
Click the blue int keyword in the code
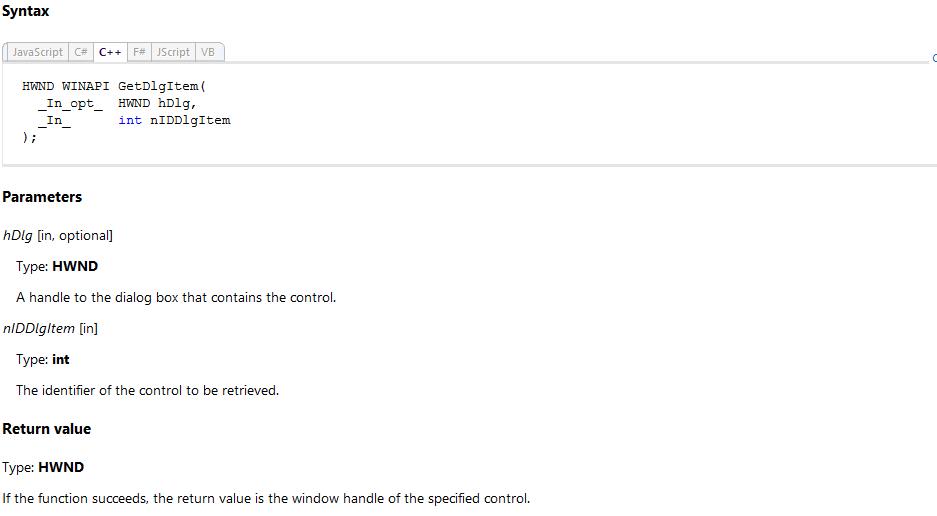coord(130,120)
